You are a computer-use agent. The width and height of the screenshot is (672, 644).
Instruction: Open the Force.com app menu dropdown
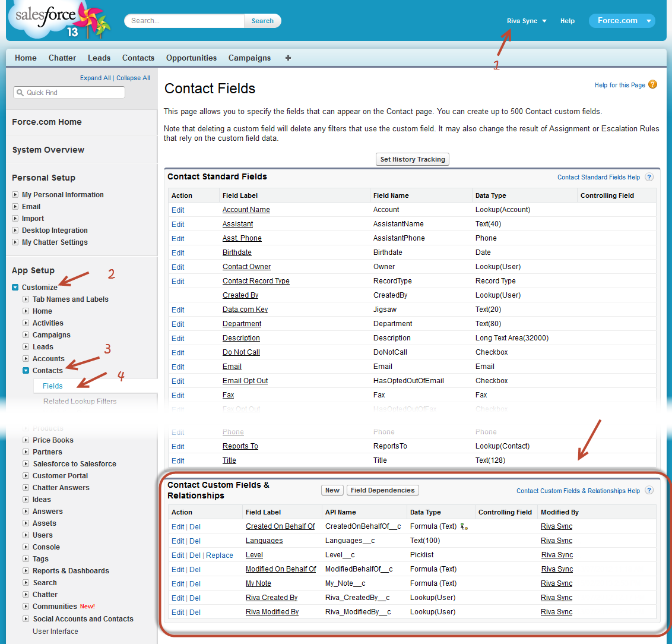click(622, 21)
